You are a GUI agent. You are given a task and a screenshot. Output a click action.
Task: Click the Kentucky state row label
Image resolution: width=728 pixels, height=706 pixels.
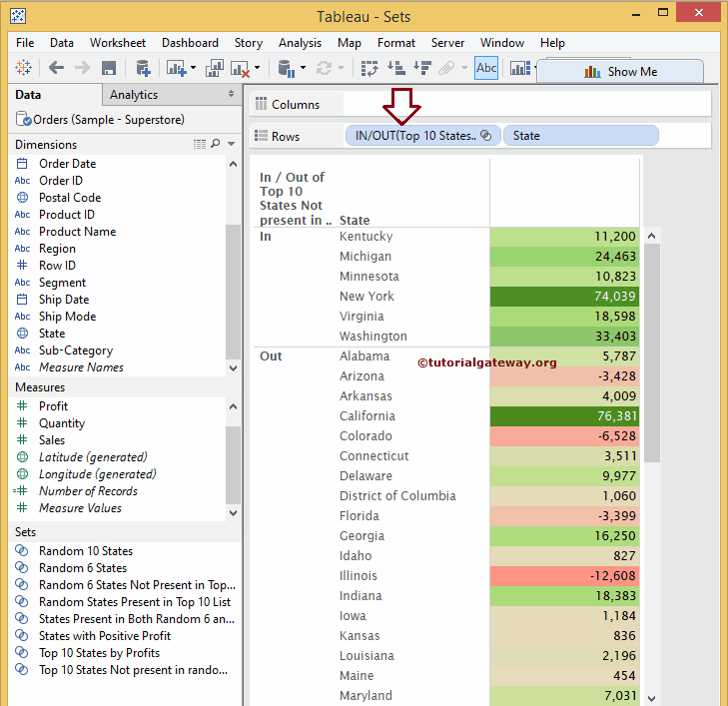(365, 237)
